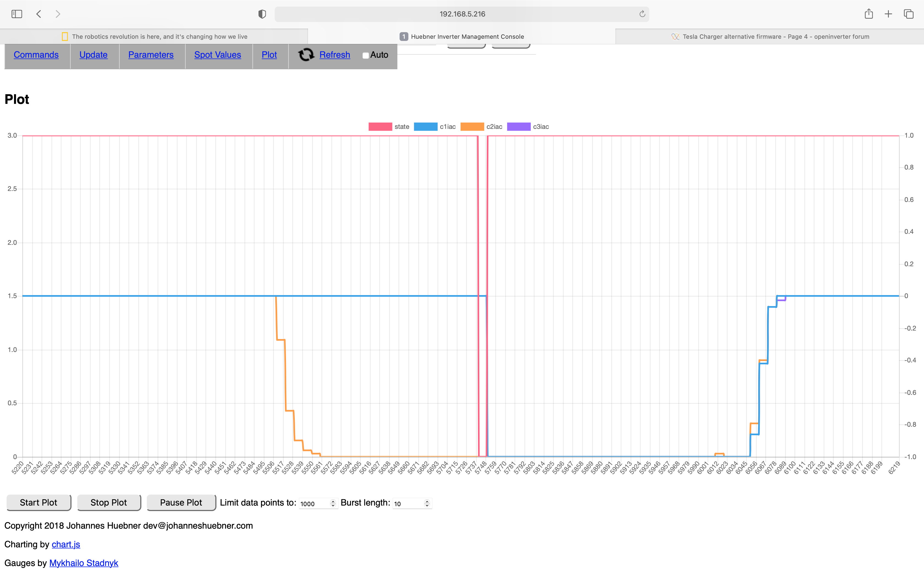The image size is (924, 577).
Task: Click the Burst length stepper arrows
Action: click(427, 503)
